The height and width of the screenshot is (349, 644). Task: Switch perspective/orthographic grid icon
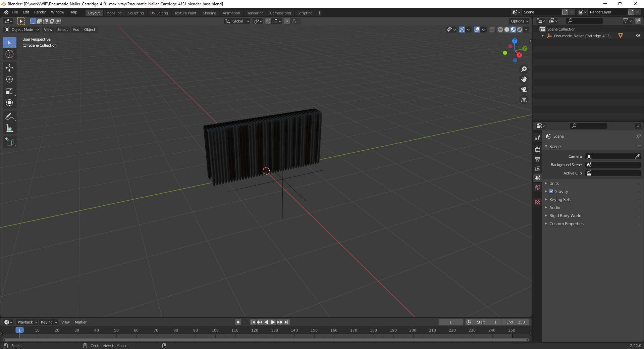(524, 100)
